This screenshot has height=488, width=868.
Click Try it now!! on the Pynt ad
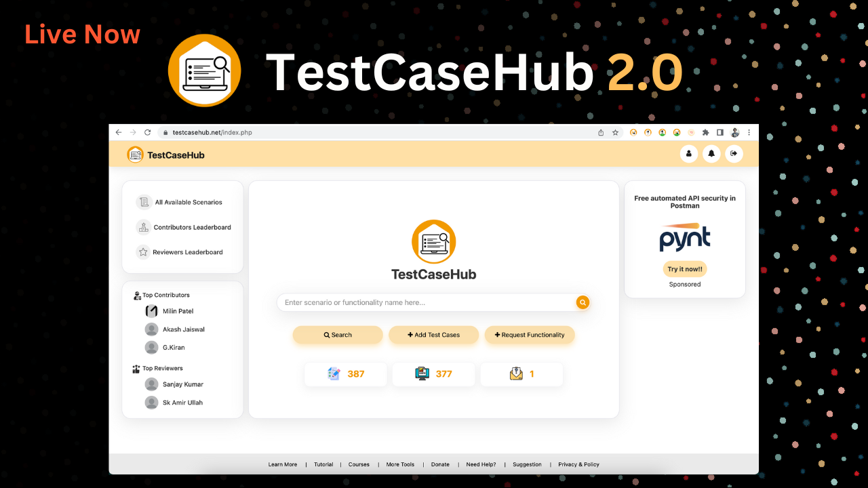(685, 269)
